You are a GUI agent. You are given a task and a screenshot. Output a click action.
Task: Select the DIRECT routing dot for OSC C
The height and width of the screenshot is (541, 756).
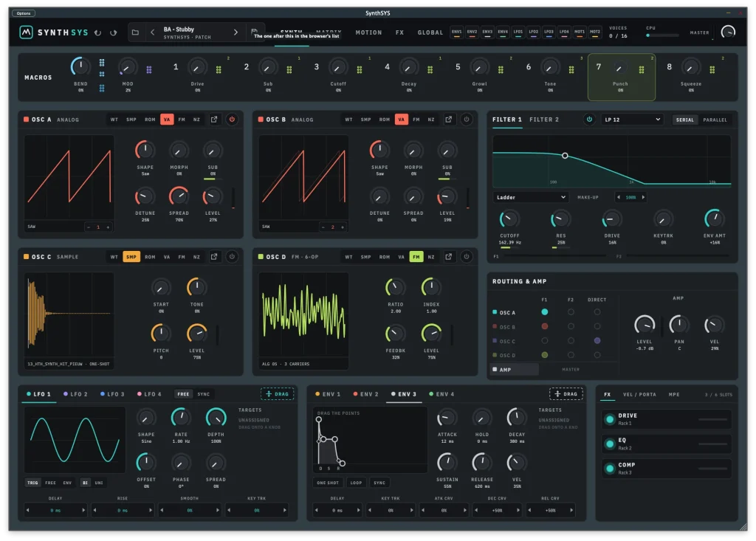[x=597, y=340]
